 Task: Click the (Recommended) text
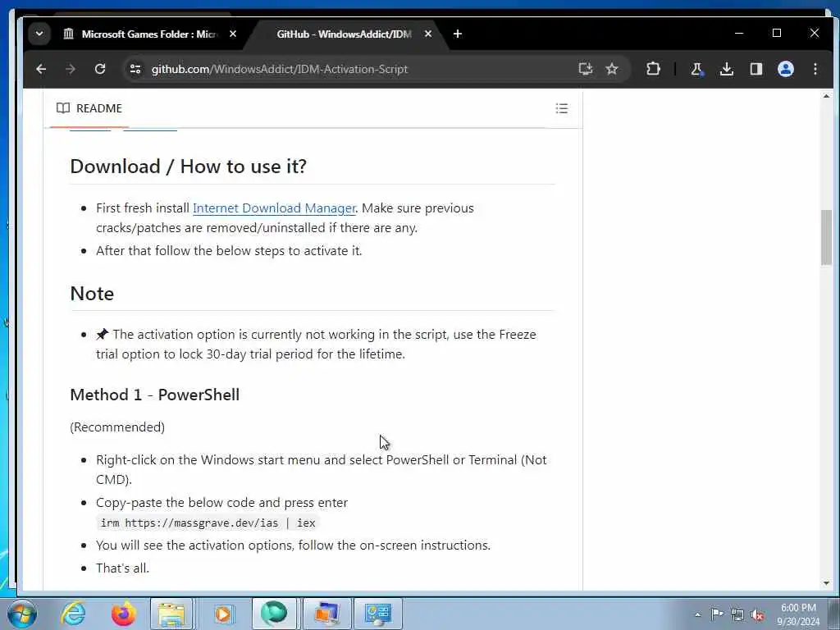coord(117,427)
